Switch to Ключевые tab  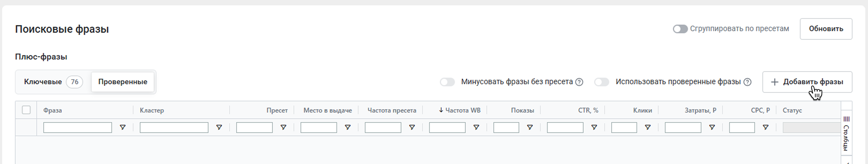pyautogui.click(x=53, y=82)
